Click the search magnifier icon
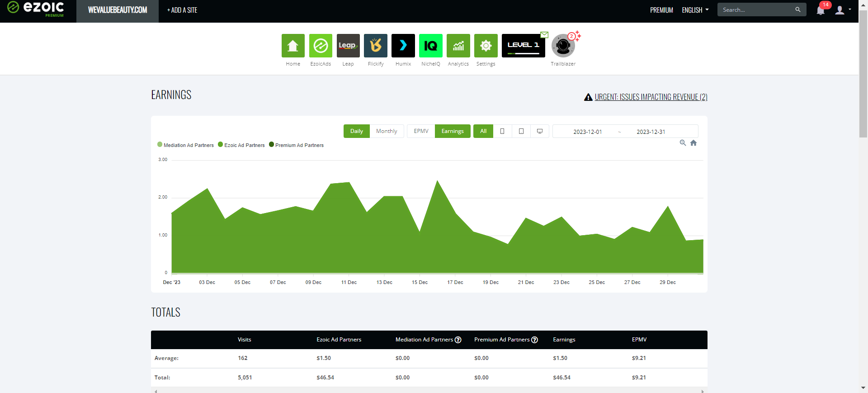The height and width of the screenshot is (393, 868). (x=798, y=9)
